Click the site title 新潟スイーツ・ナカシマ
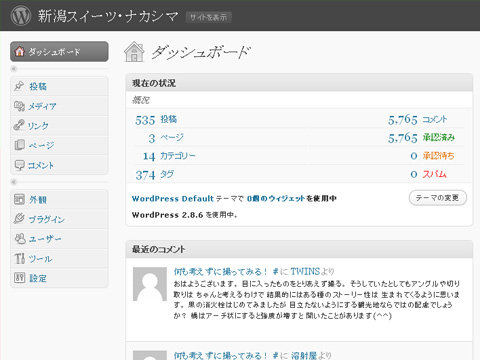Image resolution: width=480 pixels, height=360 pixels. [x=108, y=16]
